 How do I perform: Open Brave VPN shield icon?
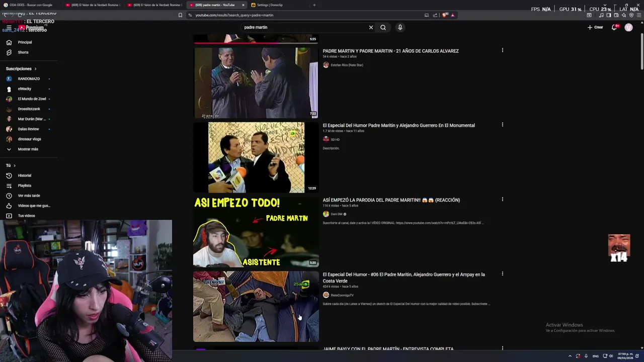click(x=631, y=15)
